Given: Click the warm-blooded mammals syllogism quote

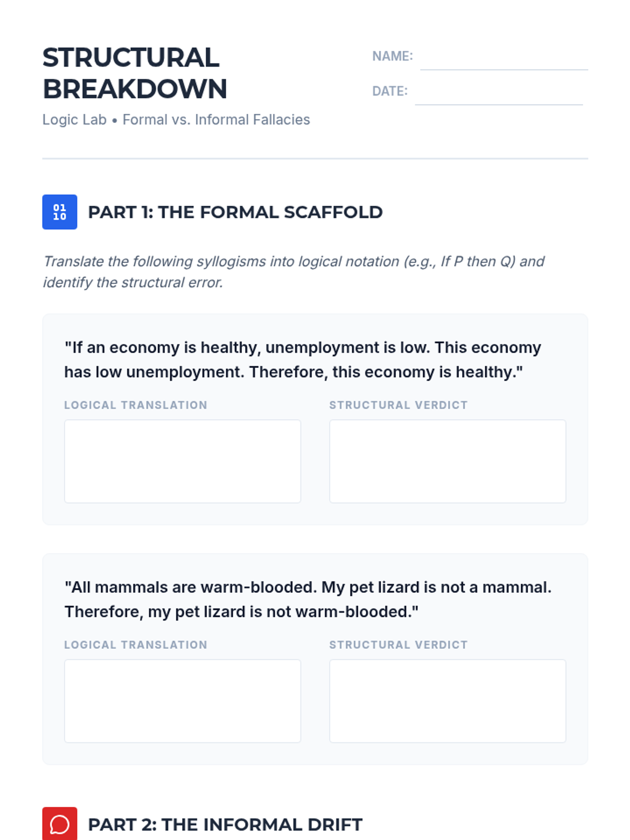Looking at the screenshot, I should pos(308,600).
